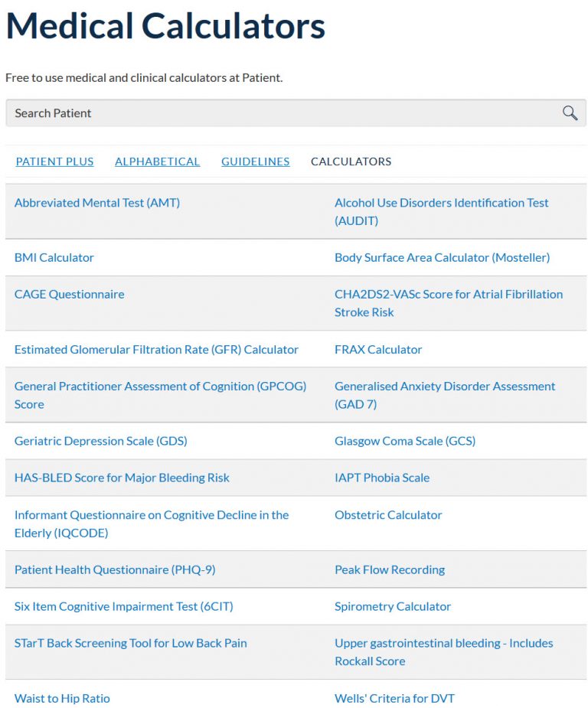Open Informant Questionnaire on Cognitive Decline (IQCODE)
This screenshot has width=588, height=708.
tap(152, 524)
